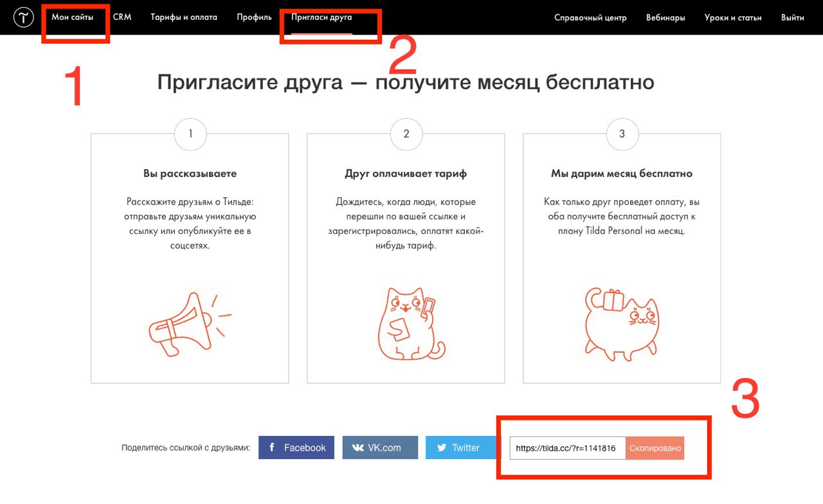Click the cat with phone illustration
This screenshot has height=504, width=823.
click(x=411, y=323)
